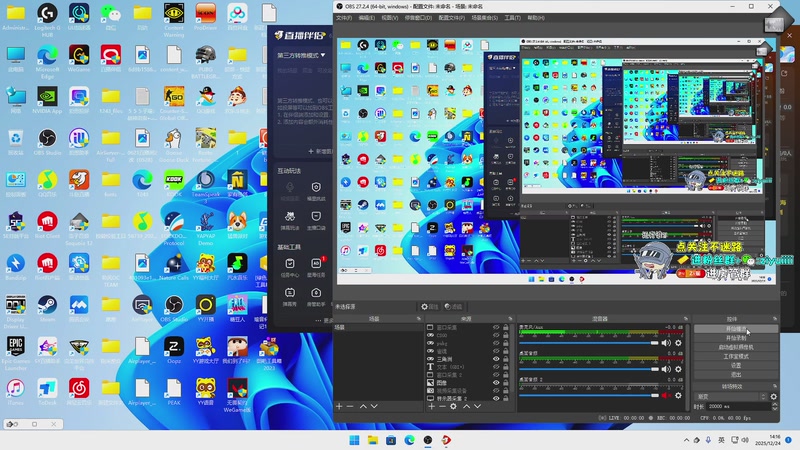Open Epic Games Launcher desktop icon
The image size is (800, 450).
click(15, 353)
